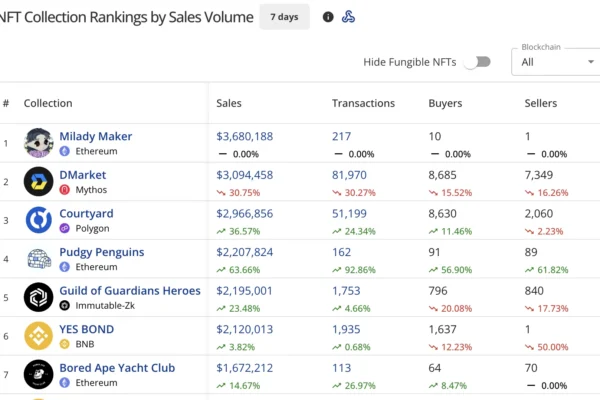The image size is (600, 400).
Task: Click the Milady Maker avatar image
Action: [39, 143]
